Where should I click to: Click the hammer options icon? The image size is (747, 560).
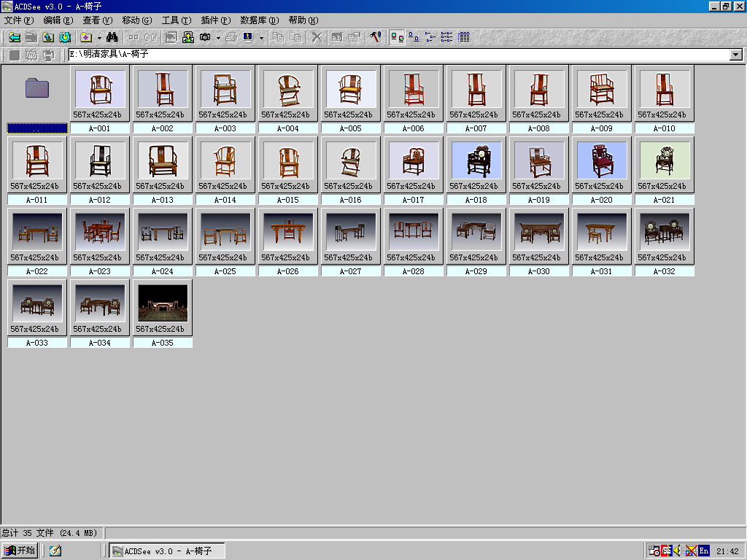(x=375, y=37)
